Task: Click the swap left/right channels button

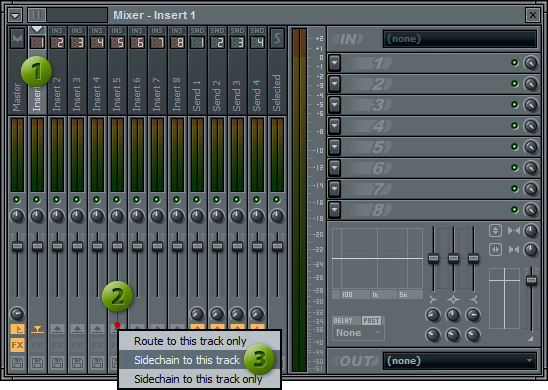Action: pos(495,250)
